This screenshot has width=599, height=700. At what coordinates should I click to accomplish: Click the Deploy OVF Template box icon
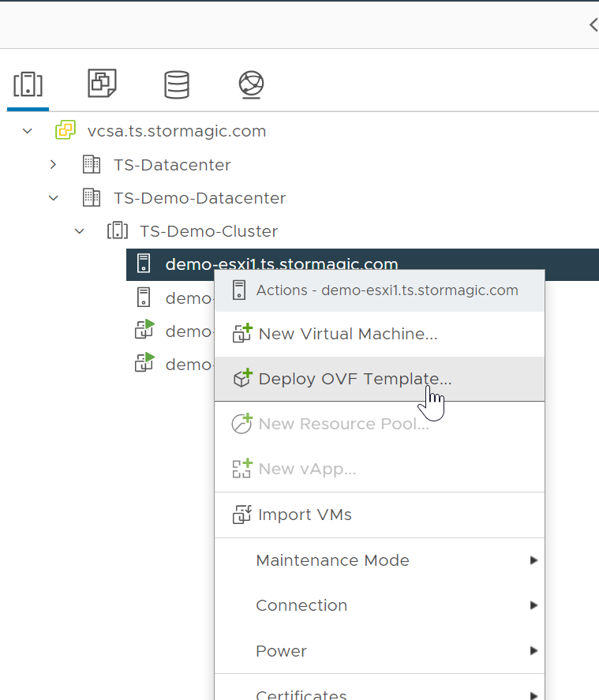(242, 378)
